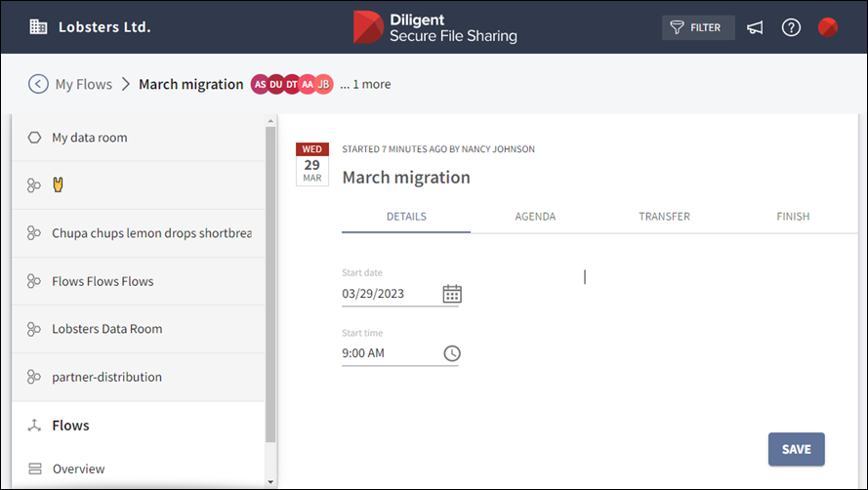
Task: Open the announcements megaphone icon
Action: click(x=755, y=27)
